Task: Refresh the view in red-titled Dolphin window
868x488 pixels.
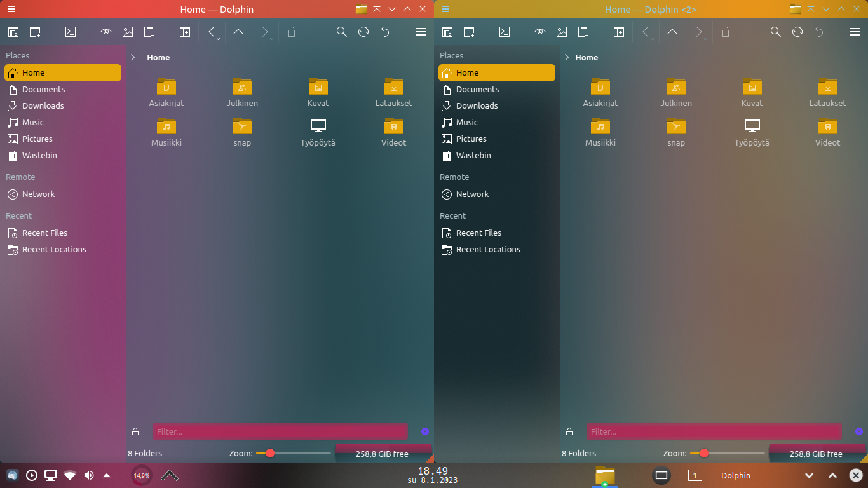Action: pos(363,32)
